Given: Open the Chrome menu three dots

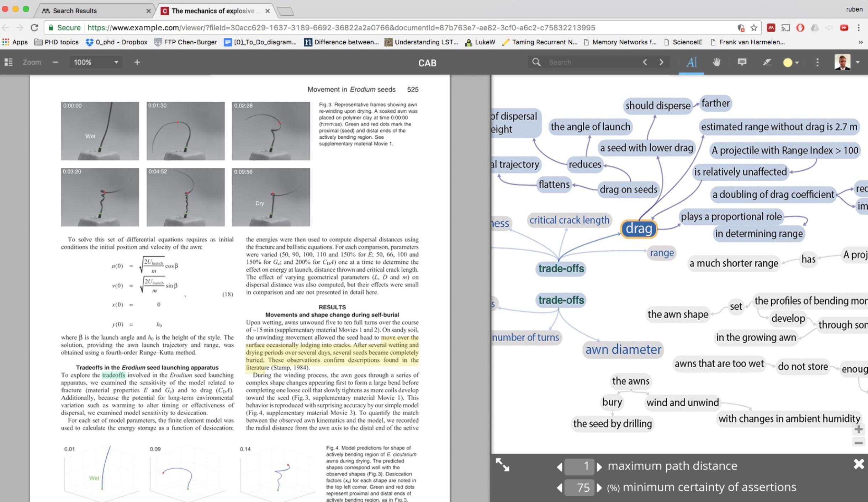Looking at the screenshot, I should coord(859,27).
